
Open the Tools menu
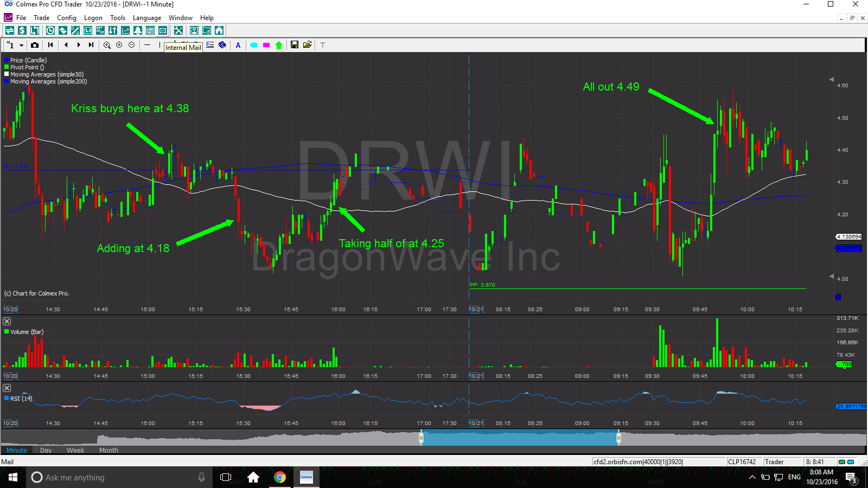click(x=118, y=18)
